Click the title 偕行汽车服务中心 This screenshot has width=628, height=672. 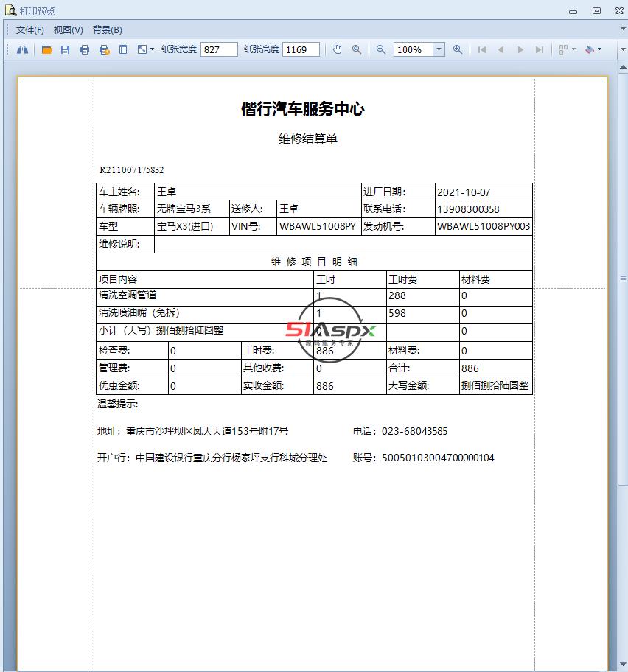point(303,109)
